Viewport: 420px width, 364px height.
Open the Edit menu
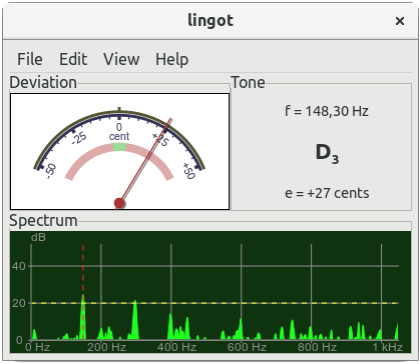coord(73,59)
